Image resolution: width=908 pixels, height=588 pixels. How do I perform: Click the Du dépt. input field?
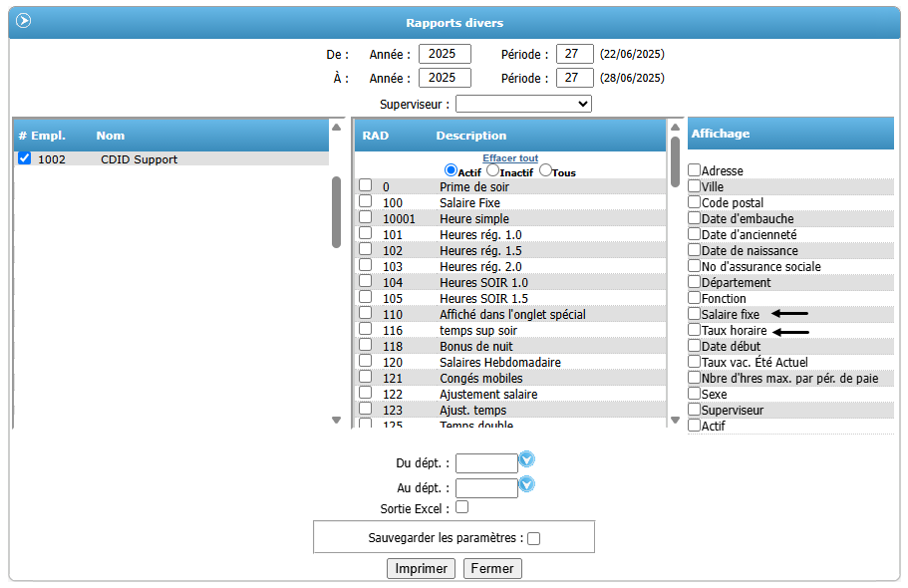tap(486, 463)
